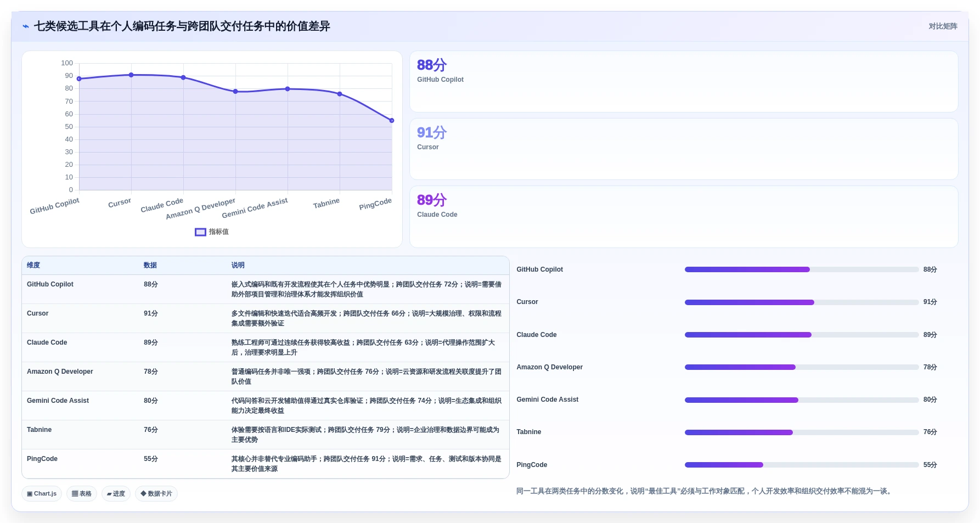This screenshot has height=523, width=980.
Task: Click GitHub Copilot's progress bar
Action: 802,269
